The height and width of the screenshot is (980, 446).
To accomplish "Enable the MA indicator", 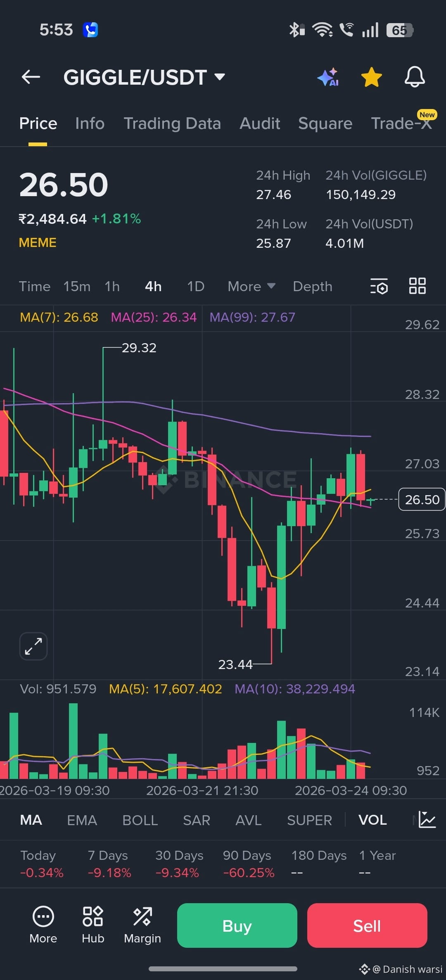I will (x=31, y=820).
